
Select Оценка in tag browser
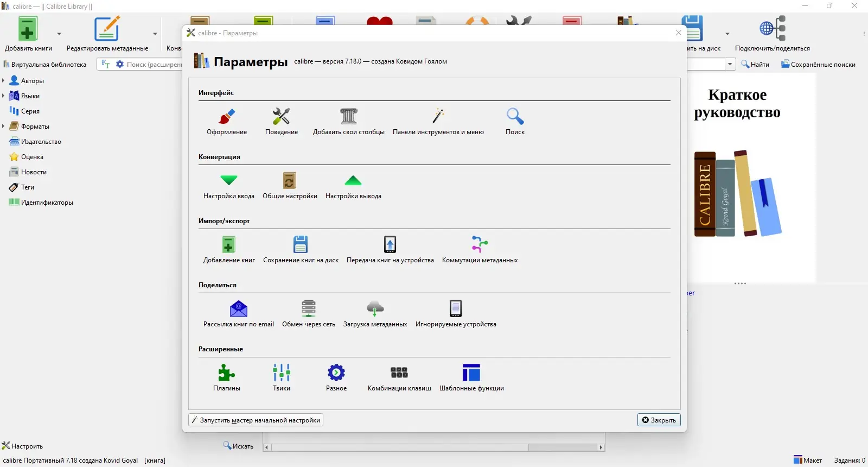(27, 156)
